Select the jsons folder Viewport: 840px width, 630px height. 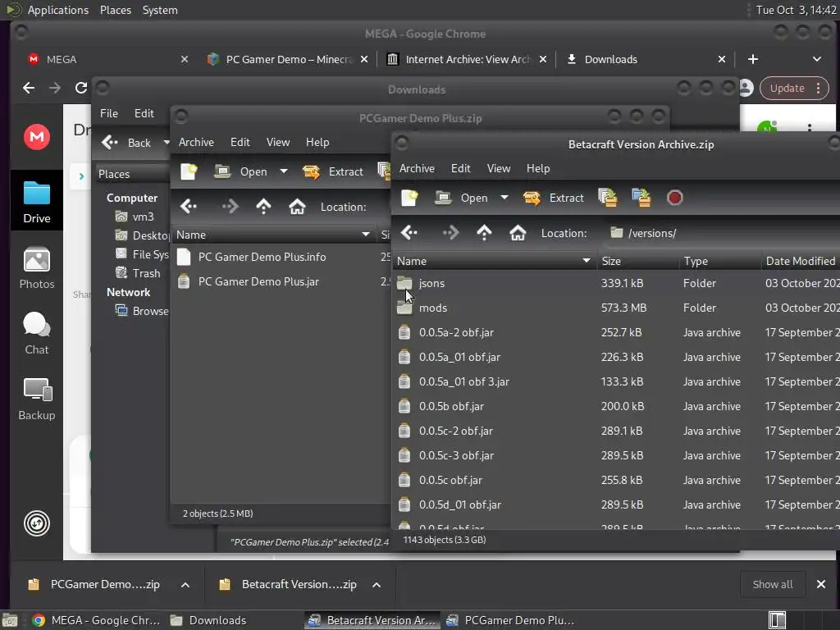click(431, 283)
